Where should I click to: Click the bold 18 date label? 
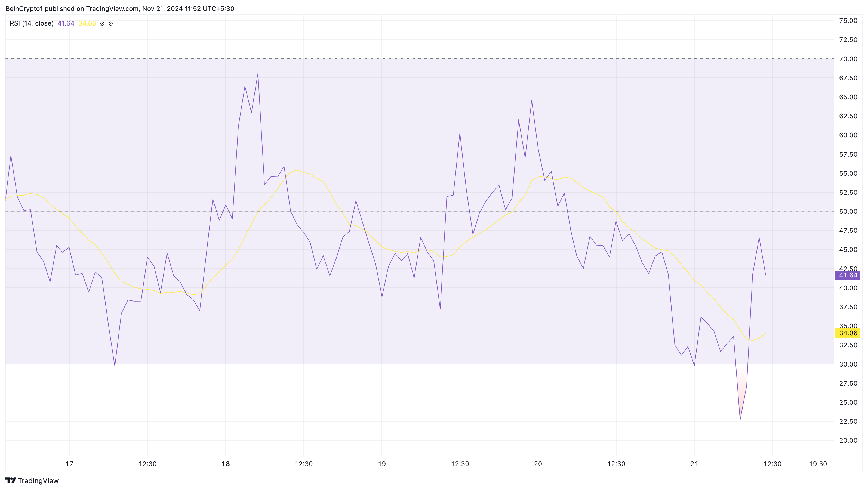(225, 464)
